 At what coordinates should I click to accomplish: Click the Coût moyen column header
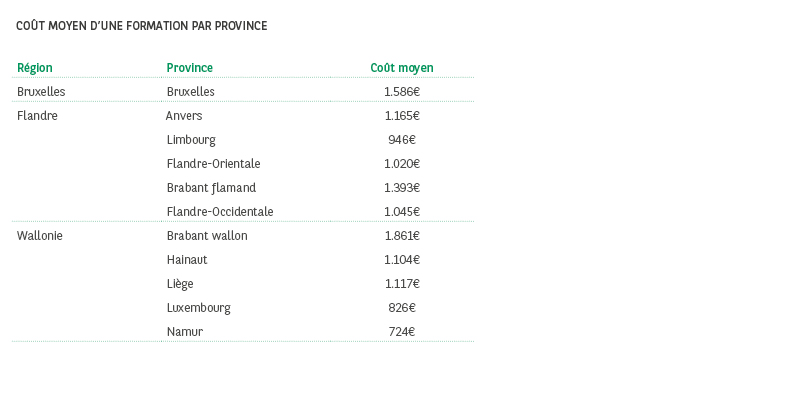coord(402,68)
